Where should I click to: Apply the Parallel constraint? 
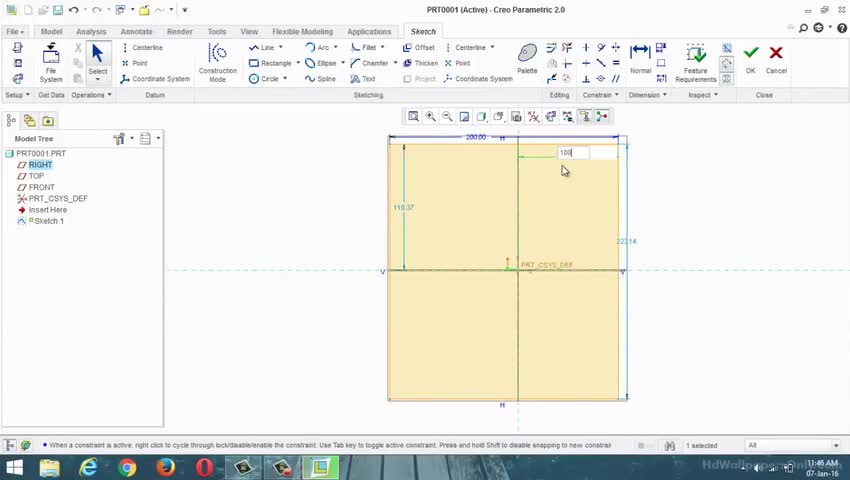pos(616,79)
